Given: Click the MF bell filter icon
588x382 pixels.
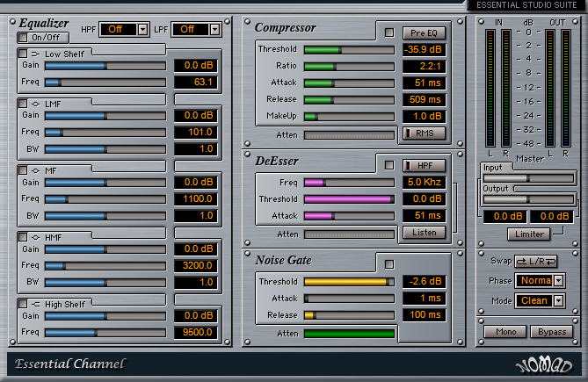Looking at the screenshot, I should coord(35,170).
